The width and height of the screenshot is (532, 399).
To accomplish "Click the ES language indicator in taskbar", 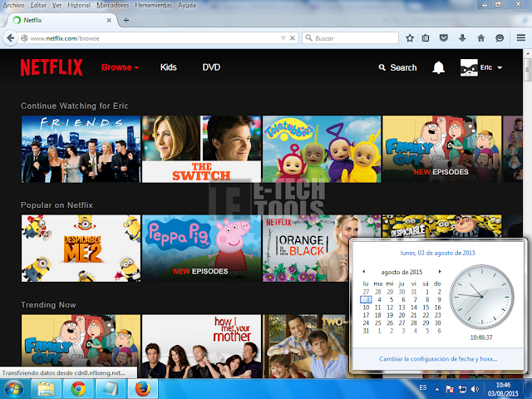I will point(423,387).
